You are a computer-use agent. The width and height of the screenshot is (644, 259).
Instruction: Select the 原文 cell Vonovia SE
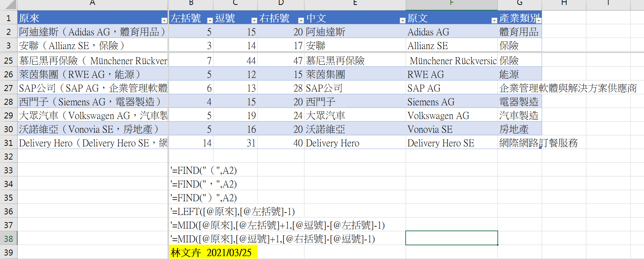click(x=452, y=129)
